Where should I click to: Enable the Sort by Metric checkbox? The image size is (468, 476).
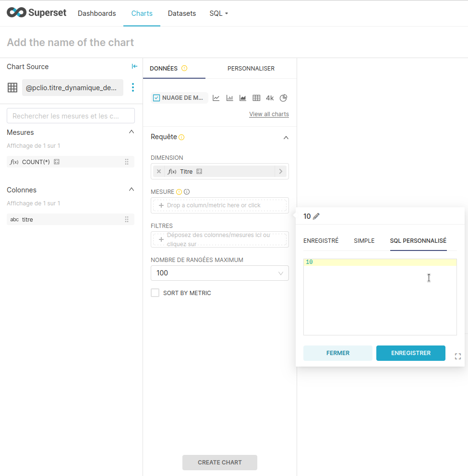click(x=155, y=293)
